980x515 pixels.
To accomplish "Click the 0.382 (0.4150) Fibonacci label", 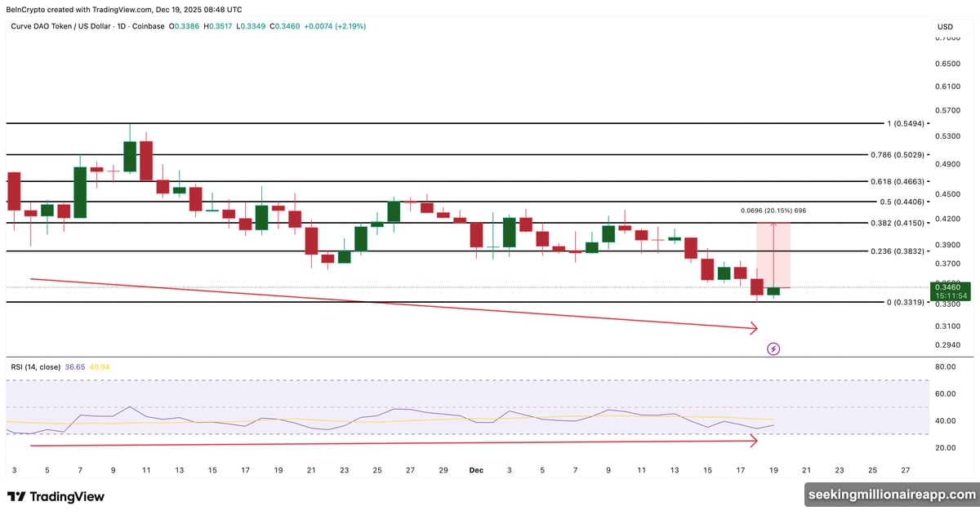I will click(895, 223).
